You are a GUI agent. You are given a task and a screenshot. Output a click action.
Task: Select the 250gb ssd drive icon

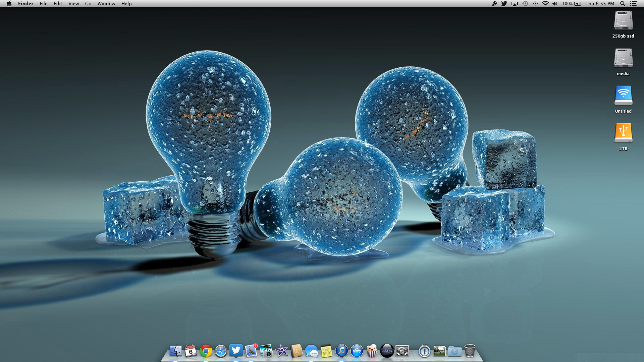click(623, 20)
